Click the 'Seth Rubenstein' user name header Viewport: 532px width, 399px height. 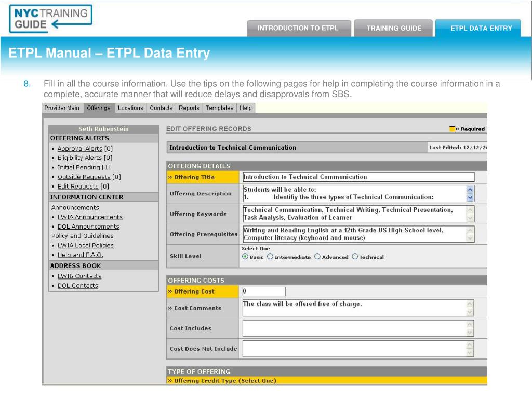coord(103,129)
